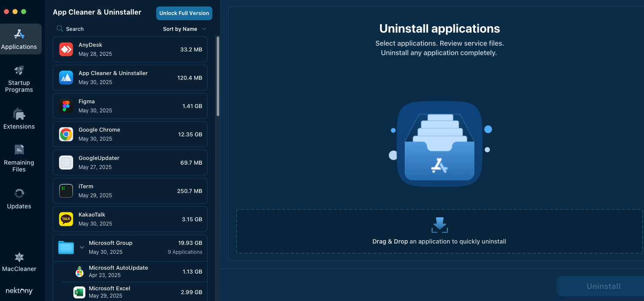
Task: Click the Apr 23, 2025 date
Action: (x=105, y=275)
